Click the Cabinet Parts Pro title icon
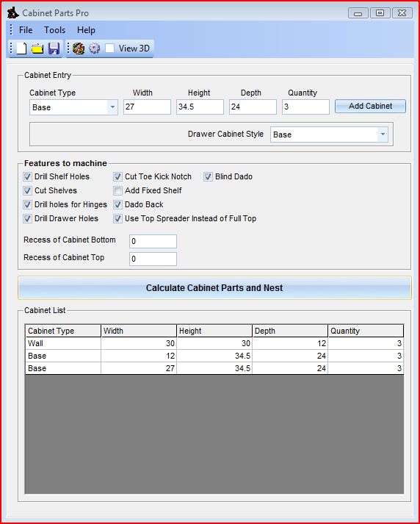The height and width of the screenshot is (524, 420). coord(12,13)
